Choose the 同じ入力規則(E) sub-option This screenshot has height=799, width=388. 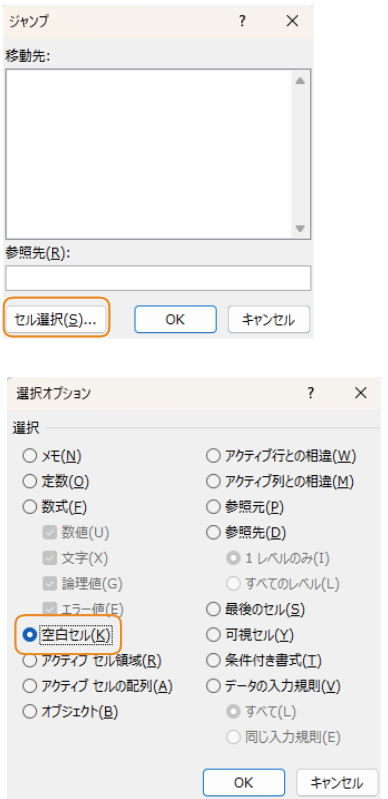(283, 737)
